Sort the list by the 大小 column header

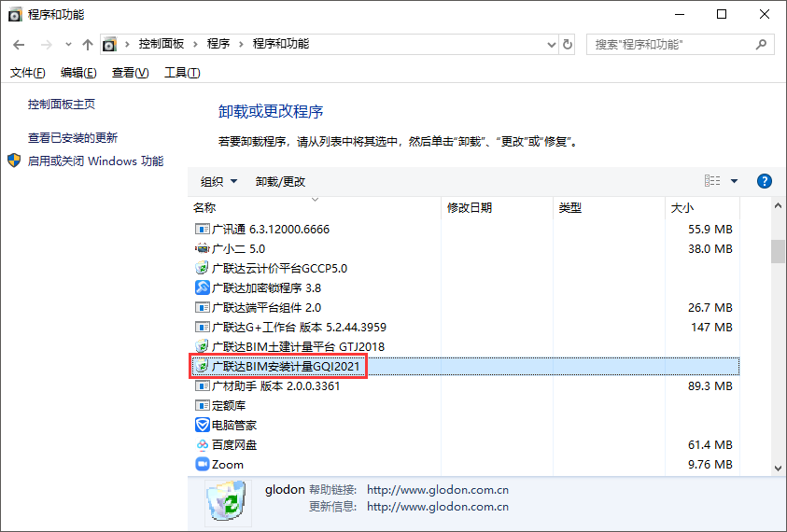click(682, 207)
